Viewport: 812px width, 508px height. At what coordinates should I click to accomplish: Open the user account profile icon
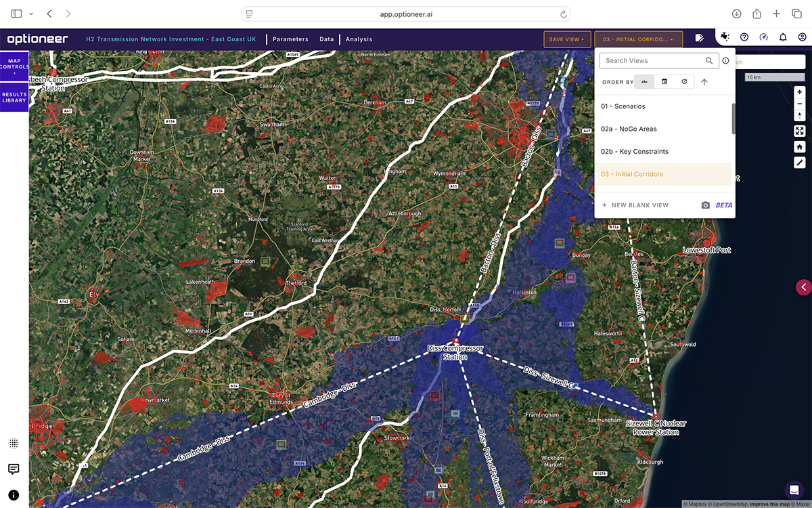802,37
